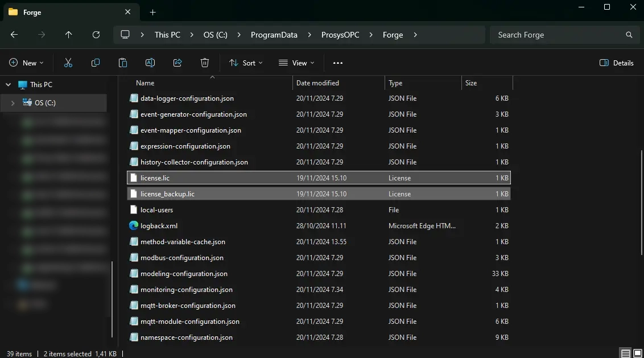Click the Delete trash can icon
The width and height of the screenshot is (644, 358).
(x=205, y=63)
